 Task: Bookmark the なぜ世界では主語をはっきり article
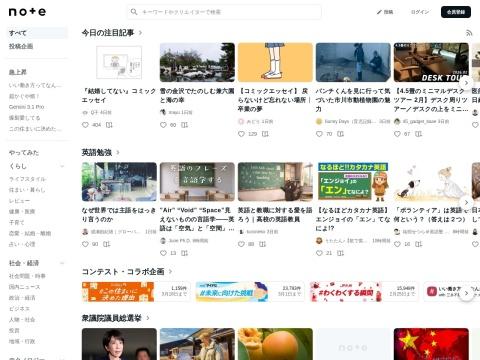(106, 244)
